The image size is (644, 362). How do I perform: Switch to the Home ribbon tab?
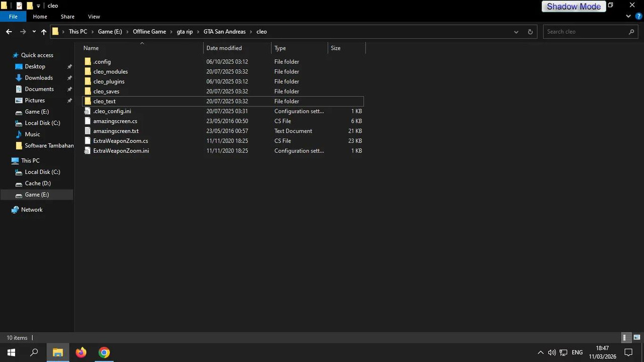coord(40,17)
